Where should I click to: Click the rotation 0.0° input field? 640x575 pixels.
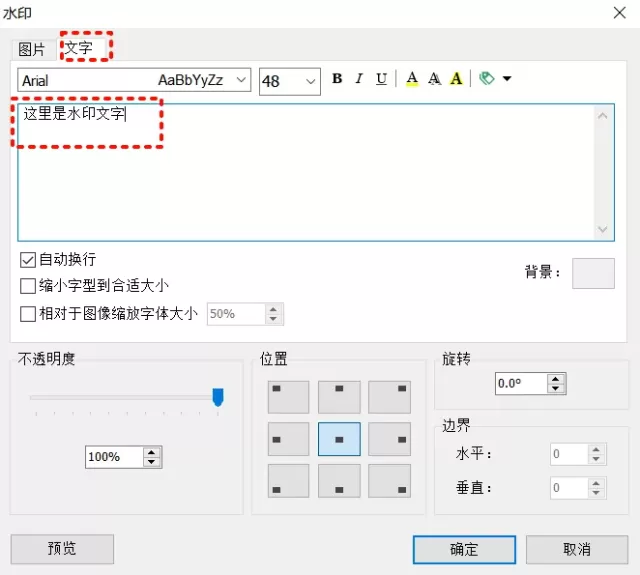pyautogui.click(x=521, y=384)
